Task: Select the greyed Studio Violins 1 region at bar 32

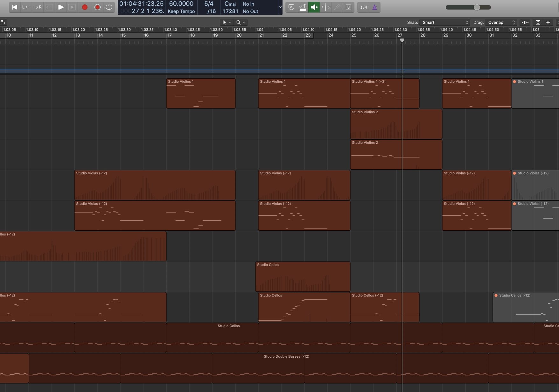Action: (535, 94)
